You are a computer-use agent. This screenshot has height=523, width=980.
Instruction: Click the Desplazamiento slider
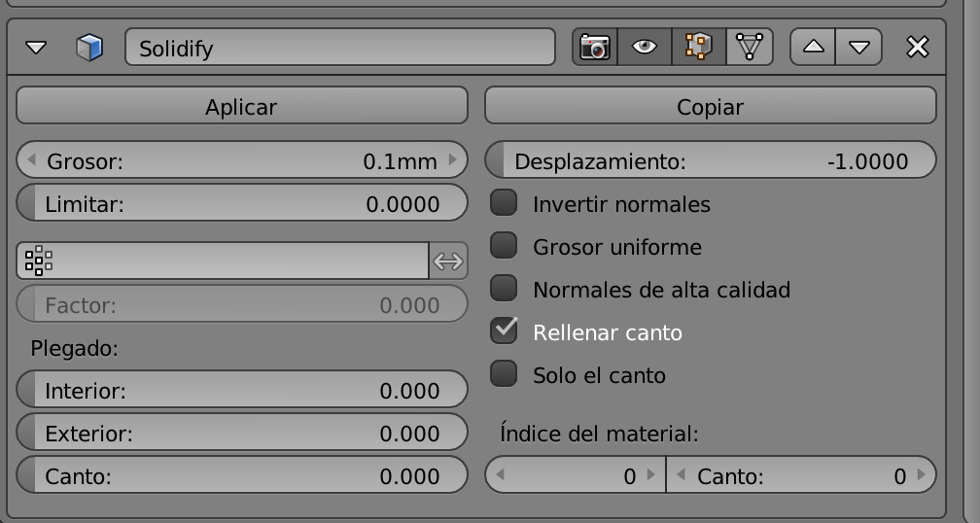(x=710, y=161)
